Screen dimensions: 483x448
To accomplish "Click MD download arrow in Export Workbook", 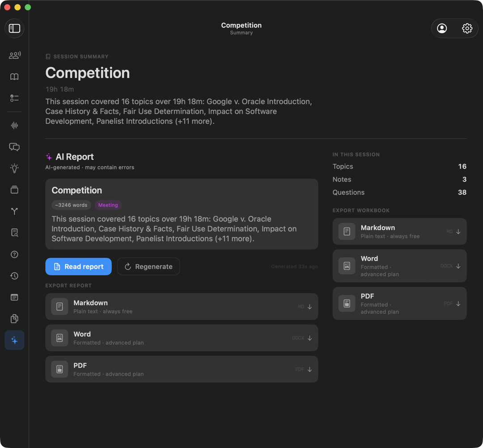I will coord(458,232).
